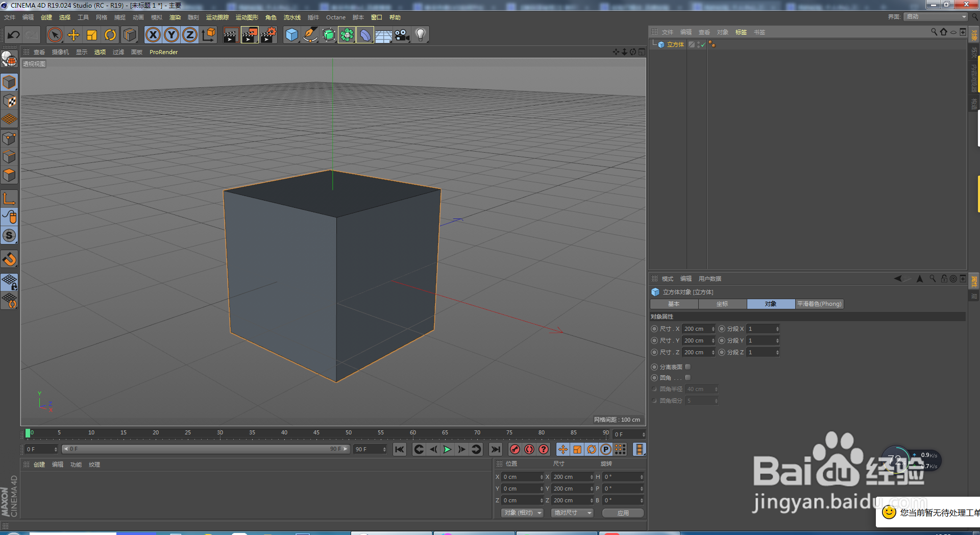
Task: Activate the Move tool in the toolbar
Action: coord(73,35)
